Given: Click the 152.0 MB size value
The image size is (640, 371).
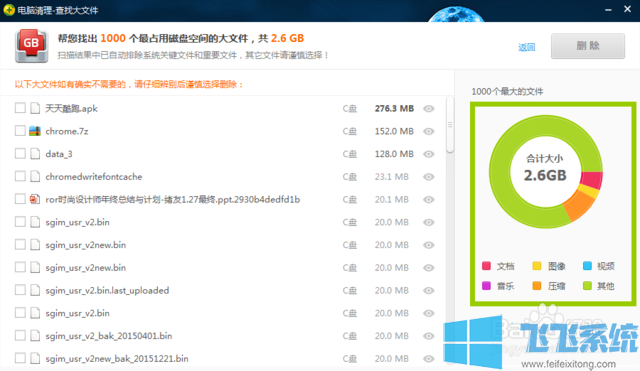Looking at the screenshot, I should (394, 131).
